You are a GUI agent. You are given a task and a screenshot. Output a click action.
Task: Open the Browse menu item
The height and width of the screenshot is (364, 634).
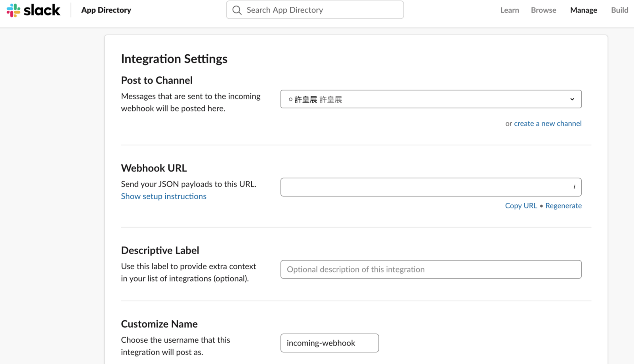point(544,10)
